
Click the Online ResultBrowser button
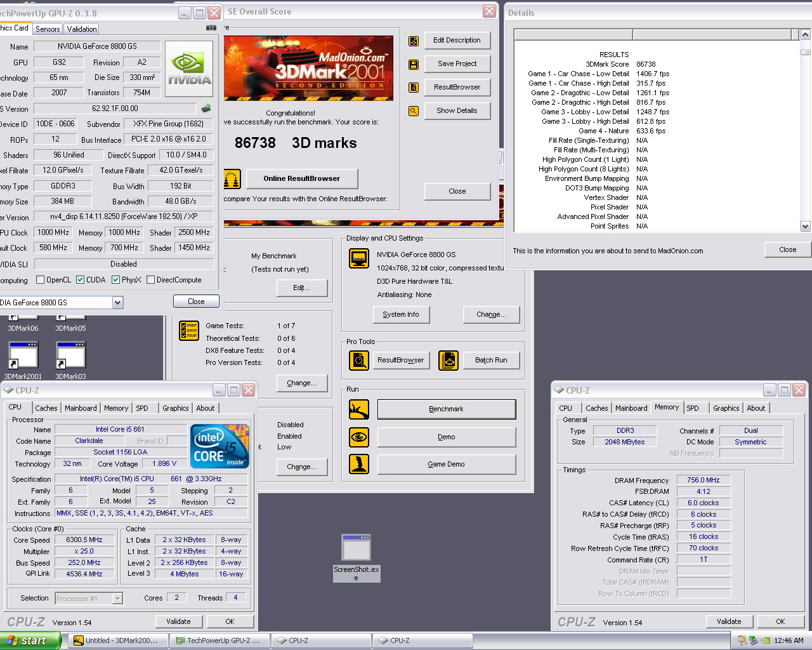(x=302, y=179)
